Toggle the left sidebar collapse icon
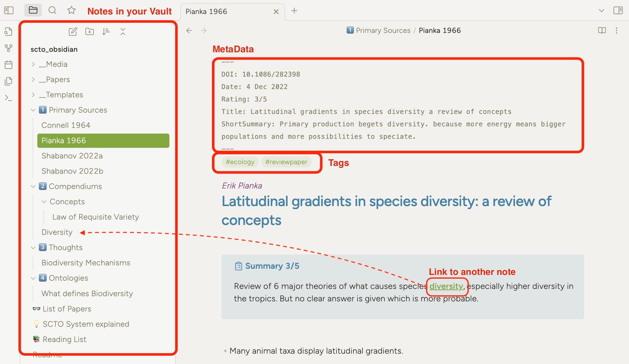This screenshot has width=629, height=364. click(x=9, y=11)
